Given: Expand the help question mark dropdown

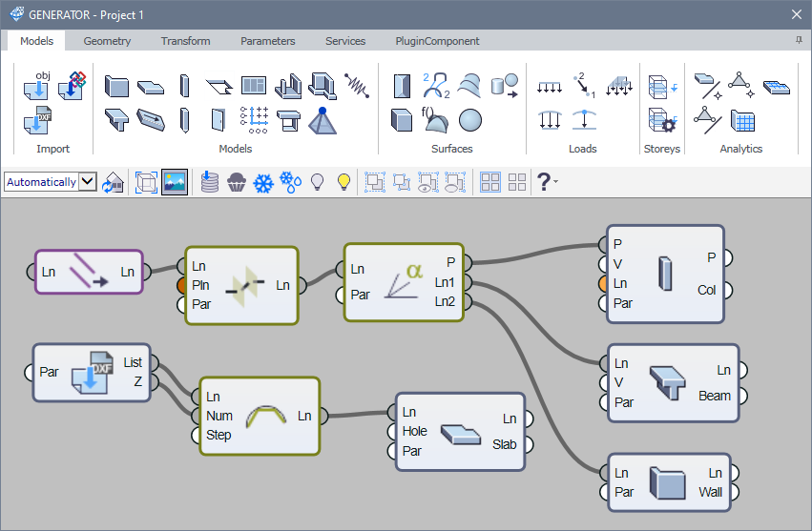Looking at the screenshot, I should pos(548,182).
